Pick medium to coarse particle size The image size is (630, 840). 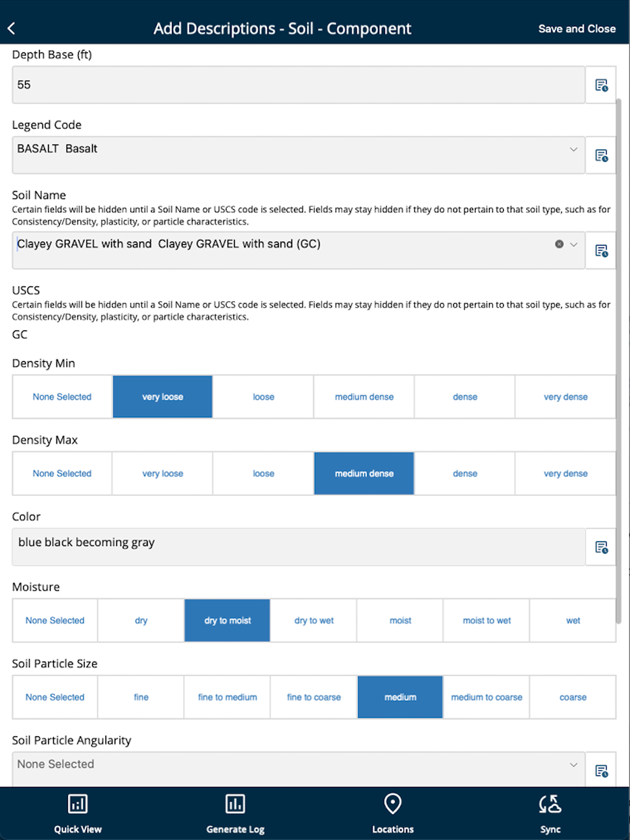[x=487, y=697]
